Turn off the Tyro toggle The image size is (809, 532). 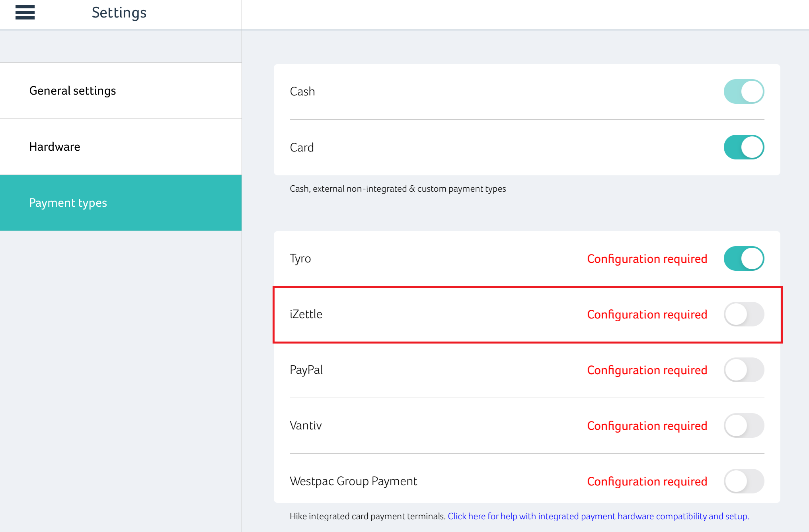(x=743, y=258)
